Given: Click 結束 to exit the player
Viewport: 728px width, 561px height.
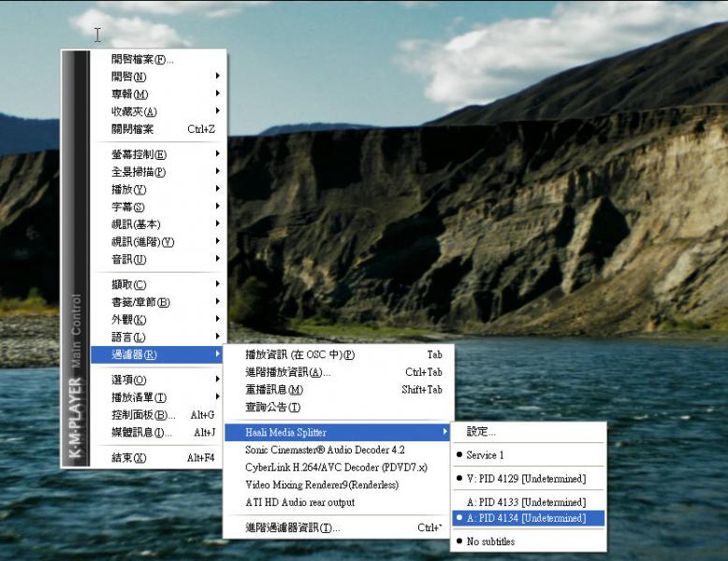Looking at the screenshot, I should [x=129, y=457].
